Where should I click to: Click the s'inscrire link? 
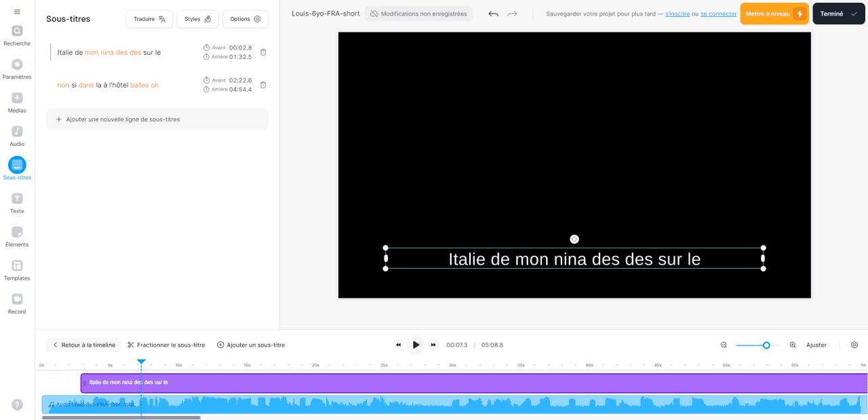(x=677, y=14)
